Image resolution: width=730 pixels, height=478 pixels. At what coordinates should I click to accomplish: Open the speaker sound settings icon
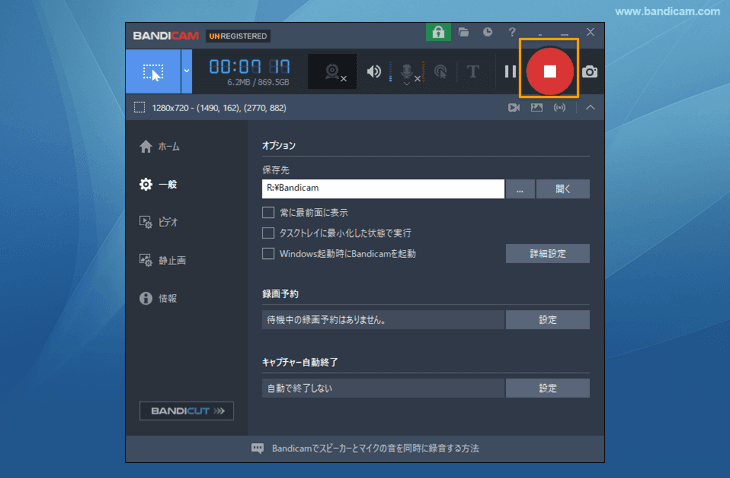pos(374,72)
